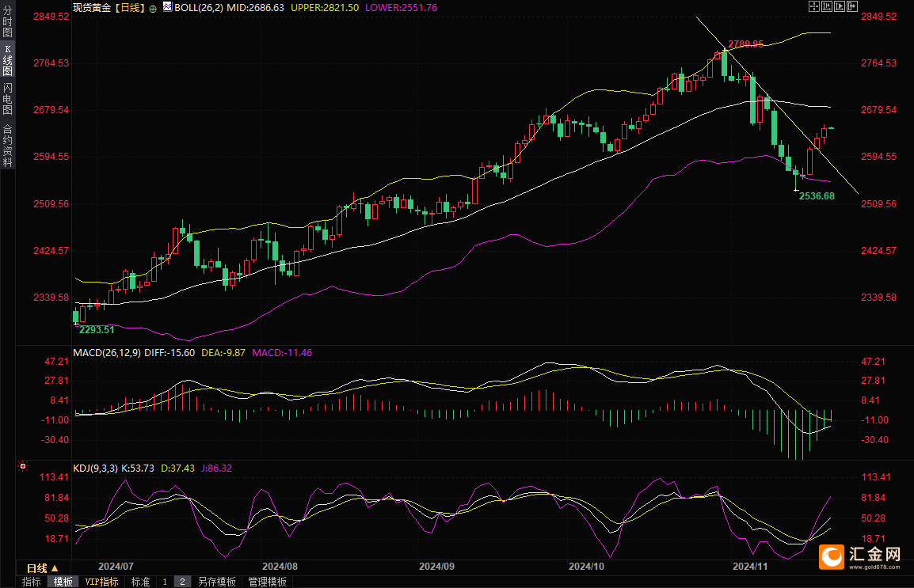Open the 合约资料 side tab
Screen dimensions: 914x588
tap(8, 146)
